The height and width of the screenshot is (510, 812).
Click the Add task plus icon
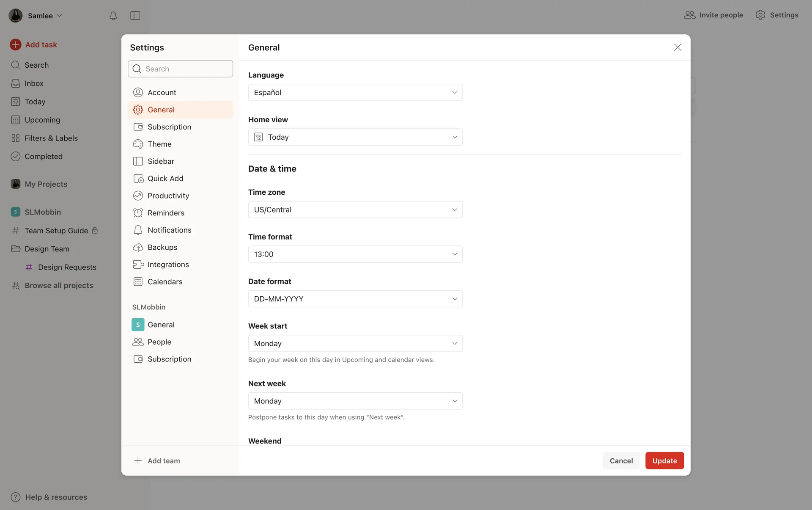(16, 44)
